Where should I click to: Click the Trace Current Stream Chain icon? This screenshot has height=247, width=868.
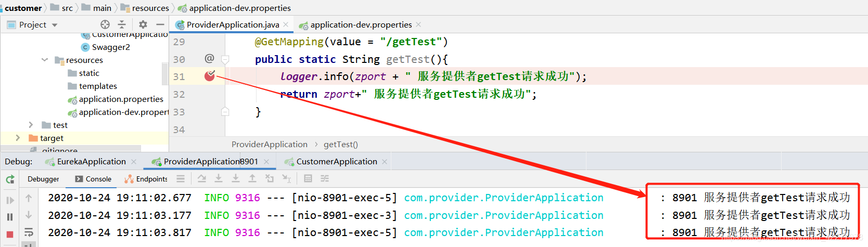325,178
